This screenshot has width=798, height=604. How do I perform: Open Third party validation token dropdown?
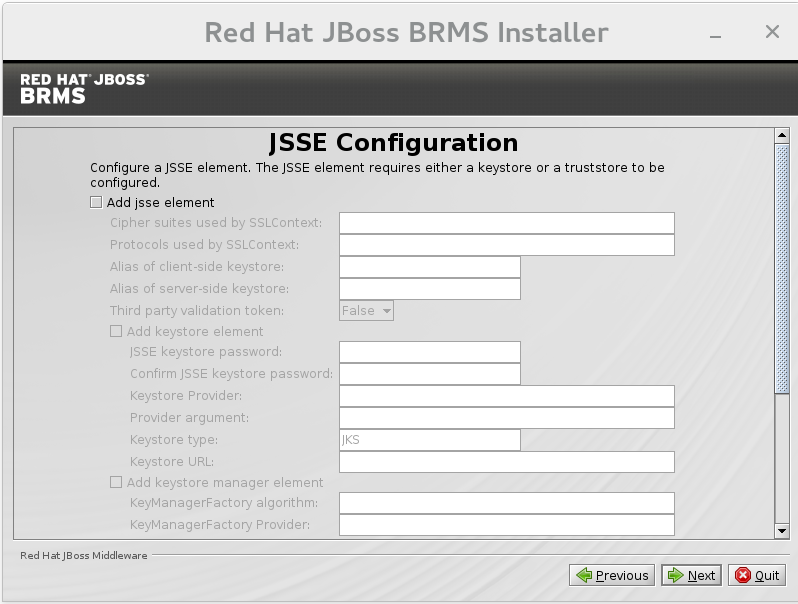click(366, 311)
